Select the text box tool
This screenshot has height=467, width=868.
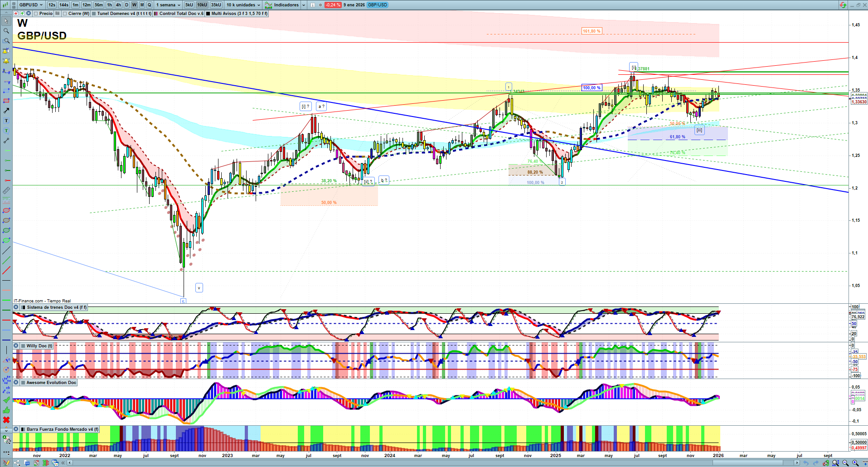coord(6,121)
